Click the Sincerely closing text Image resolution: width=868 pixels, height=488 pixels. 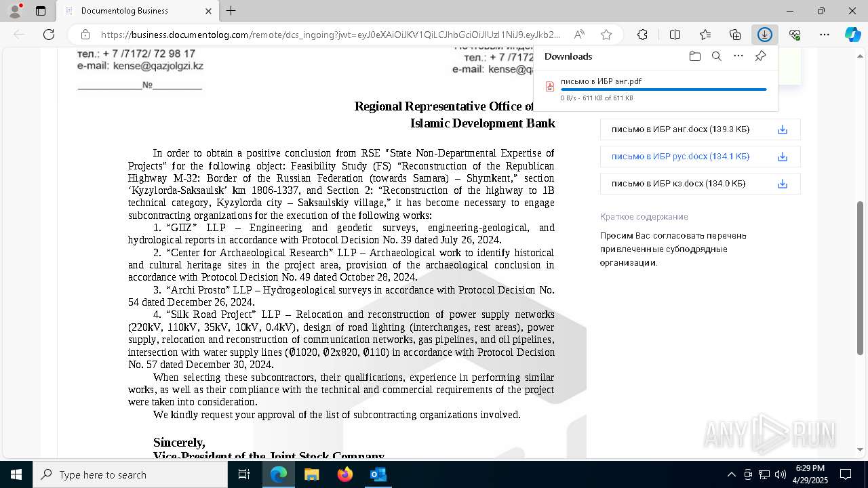click(179, 443)
